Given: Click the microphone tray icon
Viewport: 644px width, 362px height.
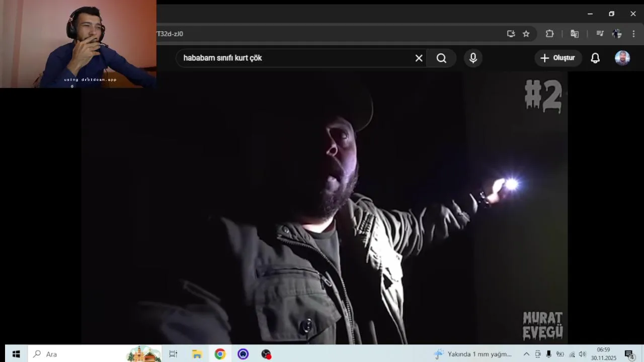Looking at the screenshot, I should (x=549, y=354).
